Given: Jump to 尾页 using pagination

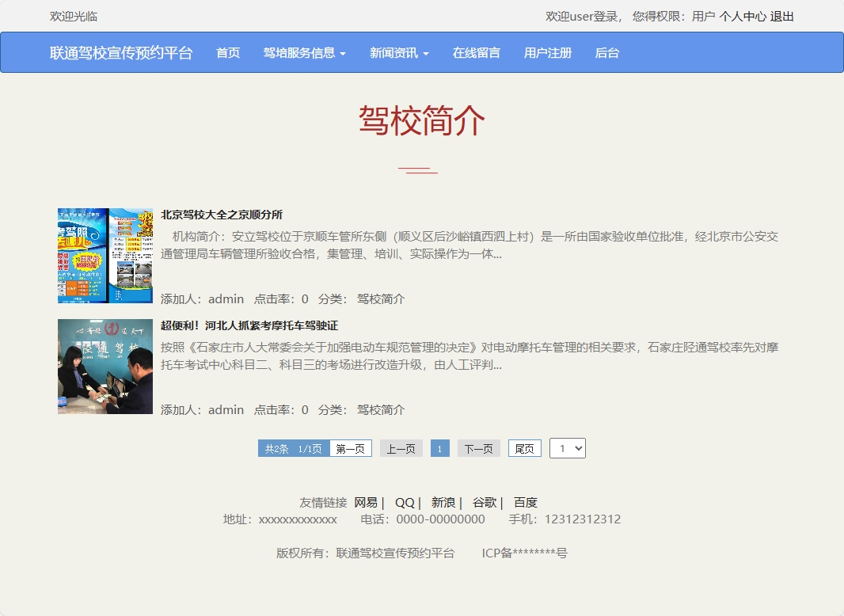Looking at the screenshot, I should (x=523, y=447).
